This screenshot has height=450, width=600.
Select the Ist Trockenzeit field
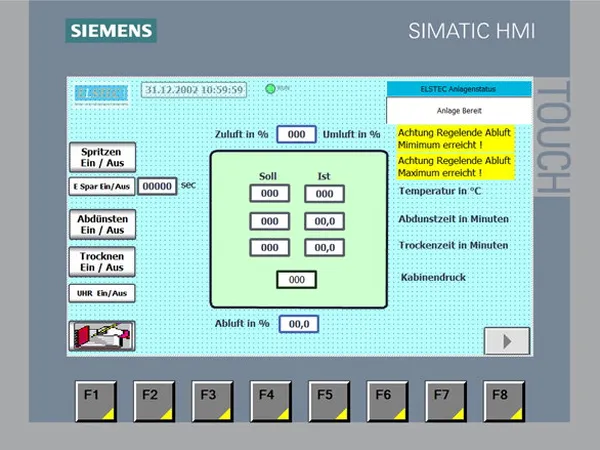(x=324, y=248)
